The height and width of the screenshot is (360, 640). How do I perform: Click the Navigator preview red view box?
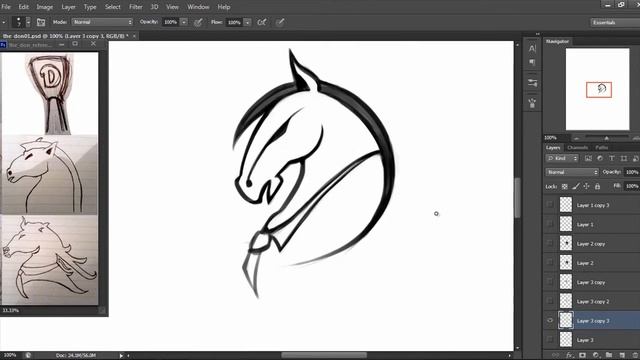[599, 90]
